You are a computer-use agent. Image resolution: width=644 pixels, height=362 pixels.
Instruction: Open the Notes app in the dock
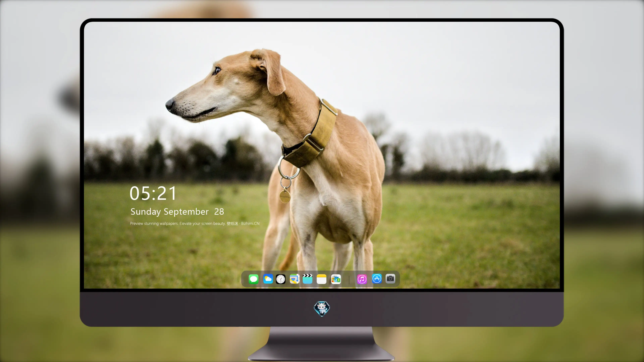click(x=321, y=279)
